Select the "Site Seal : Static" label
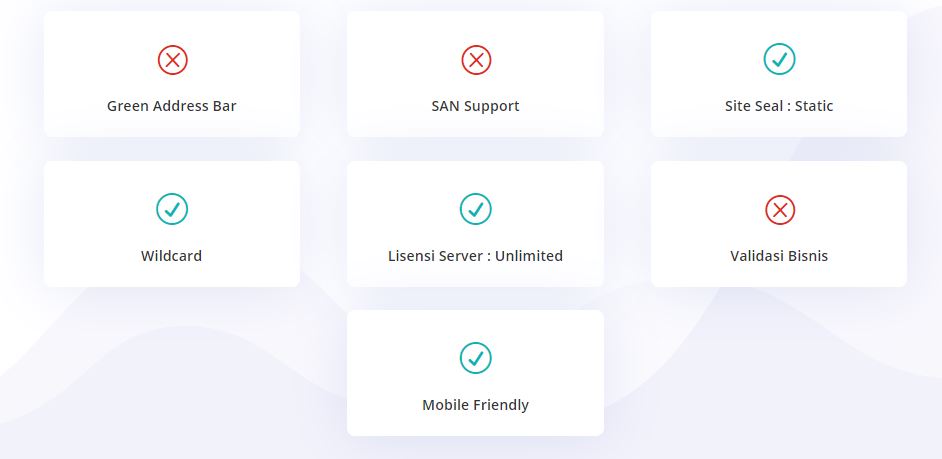The image size is (942, 459). (779, 106)
